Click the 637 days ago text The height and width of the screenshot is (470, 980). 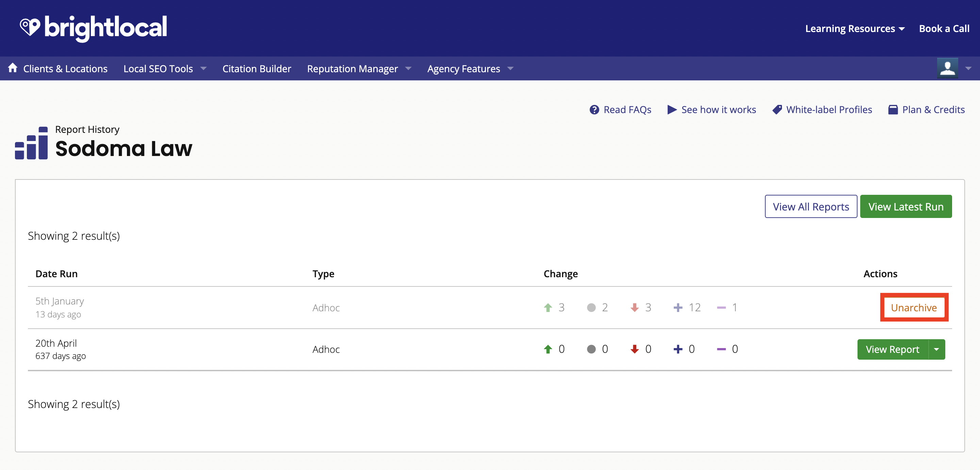[61, 356]
